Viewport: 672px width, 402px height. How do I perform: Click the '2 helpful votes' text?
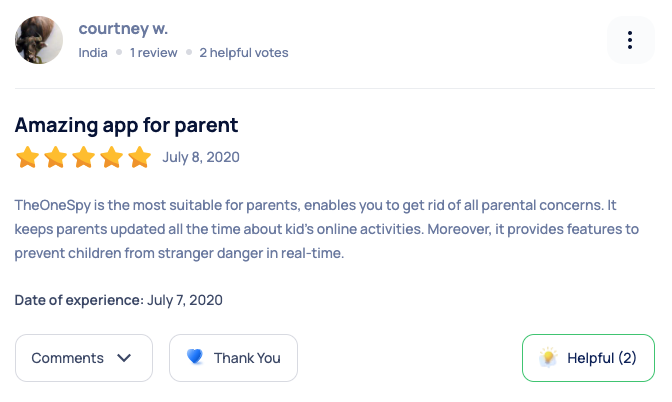[243, 52]
